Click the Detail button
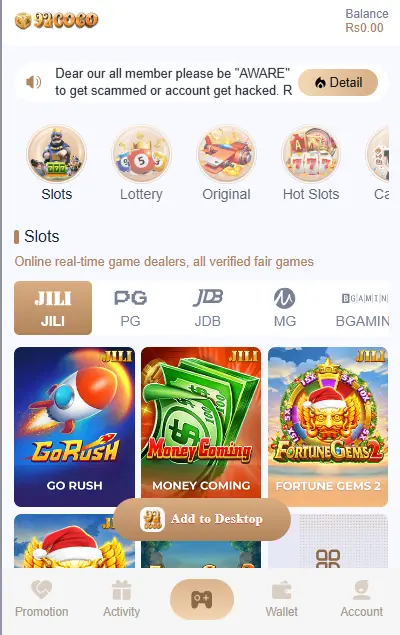This screenshot has height=635, width=400. click(338, 82)
